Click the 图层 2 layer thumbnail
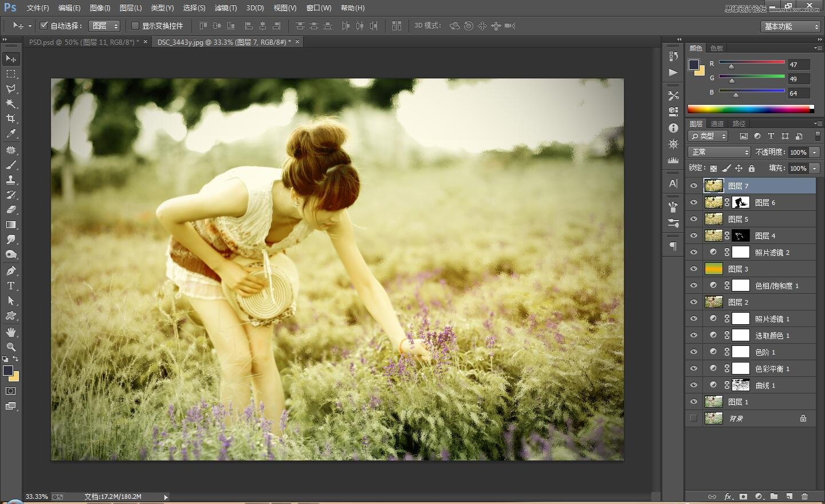This screenshot has width=825, height=504. pyautogui.click(x=713, y=302)
